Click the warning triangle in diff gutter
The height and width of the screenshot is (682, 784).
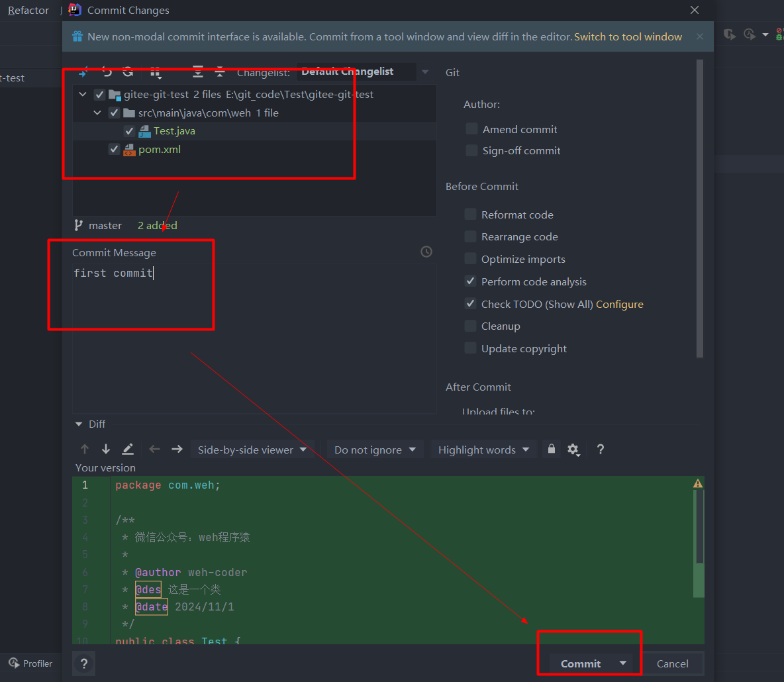click(x=697, y=483)
